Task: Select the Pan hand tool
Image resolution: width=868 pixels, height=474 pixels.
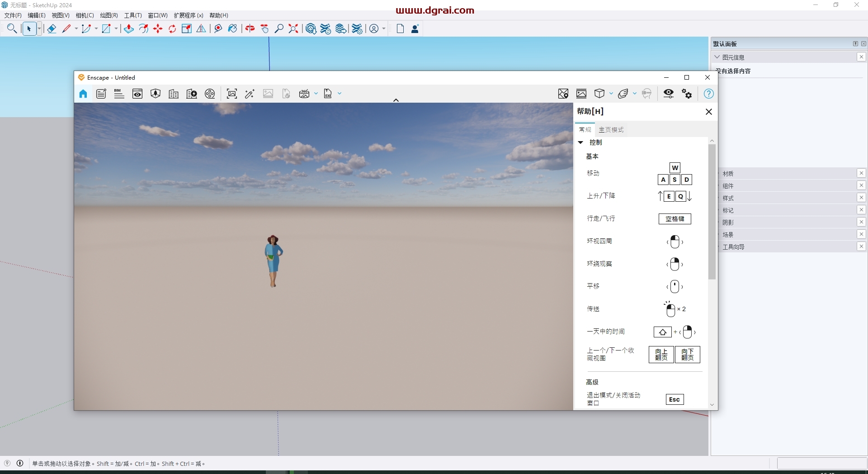Action: pos(265,29)
